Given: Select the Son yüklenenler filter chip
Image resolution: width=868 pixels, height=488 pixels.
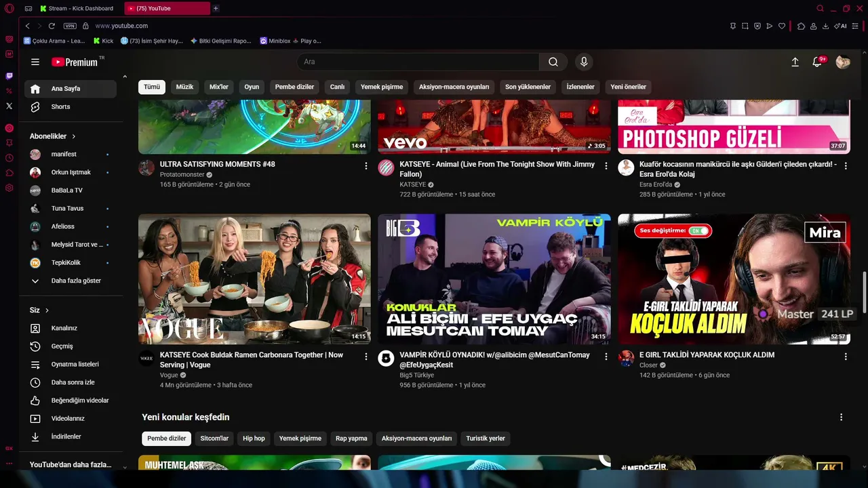Looking at the screenshot, I should click(x=528, y=87).
